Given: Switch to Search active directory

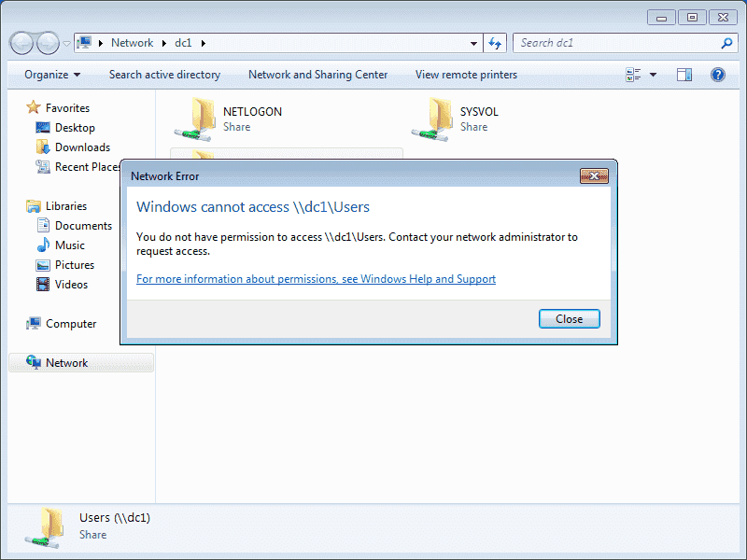Looking at the screenshot, I should [164, 74].
